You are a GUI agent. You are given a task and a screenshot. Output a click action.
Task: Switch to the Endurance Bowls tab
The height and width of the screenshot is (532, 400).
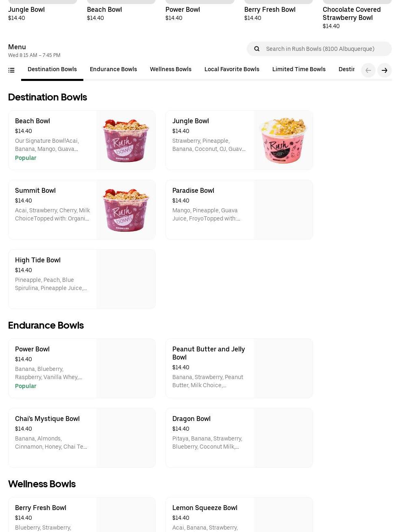click(x=113, y=69)
